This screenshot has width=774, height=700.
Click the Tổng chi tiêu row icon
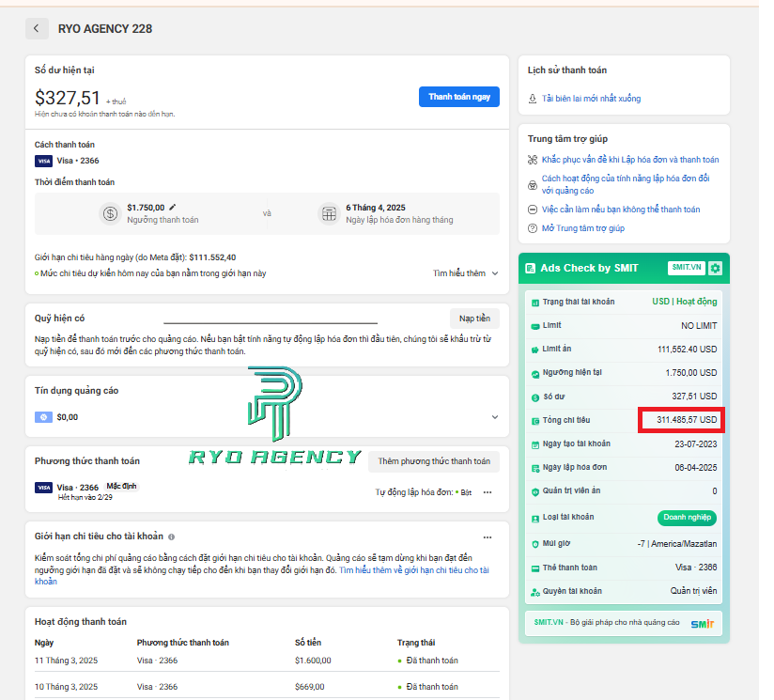(x=535, y=421)
